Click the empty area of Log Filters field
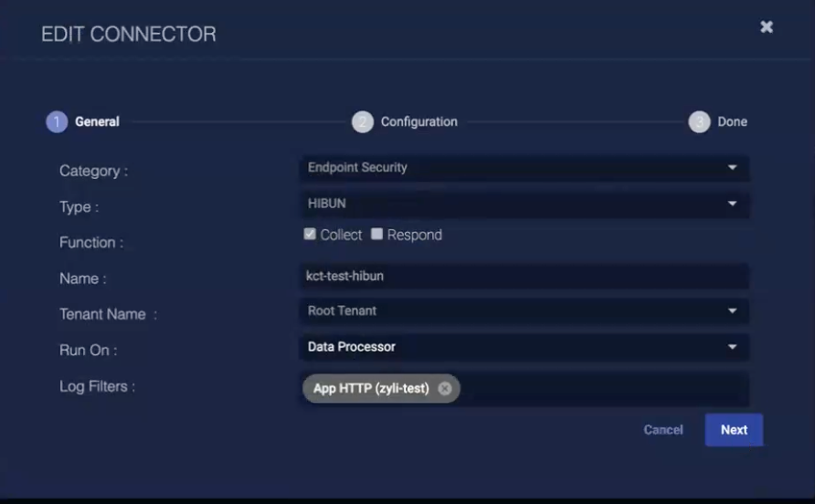 point(603,389)
